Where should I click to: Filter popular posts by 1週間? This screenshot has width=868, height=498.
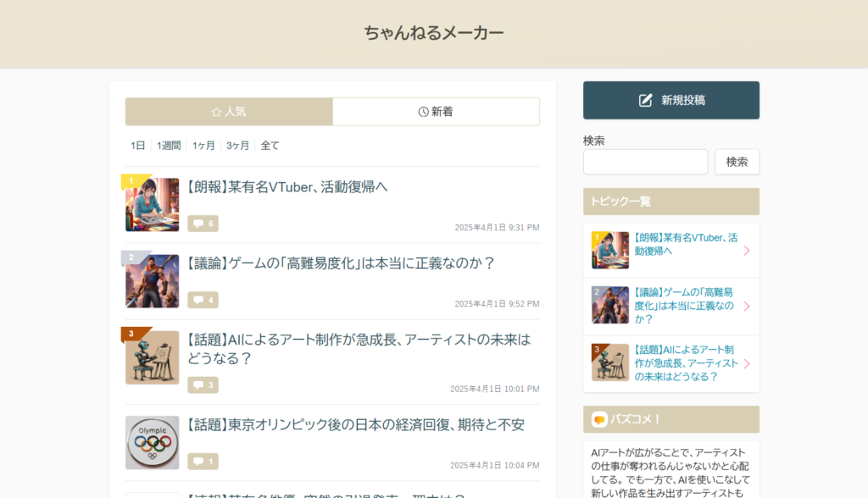tap(169, 146)
